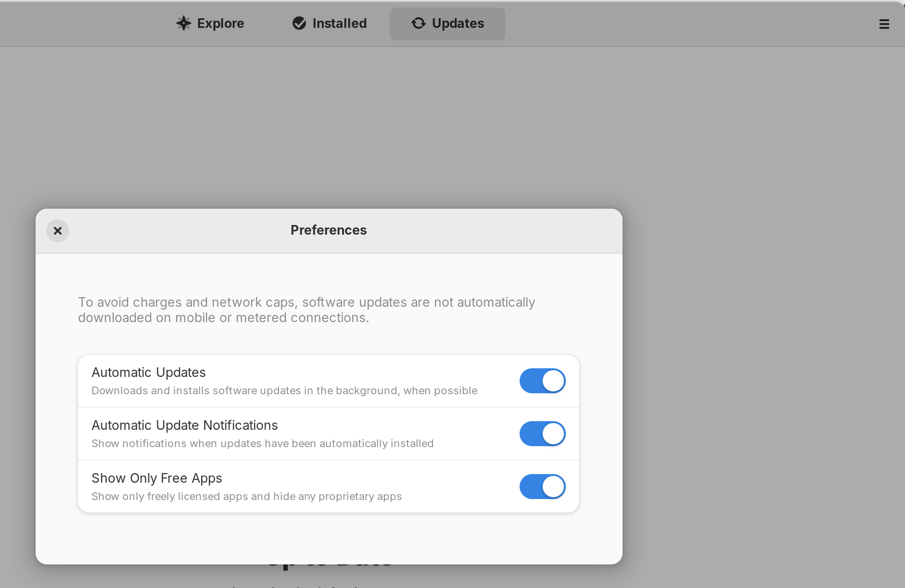This screenshot has height=588, width=905.
Task: Click the 'Downloads and installs software updates' description
Action: click(x=284, y=391)
